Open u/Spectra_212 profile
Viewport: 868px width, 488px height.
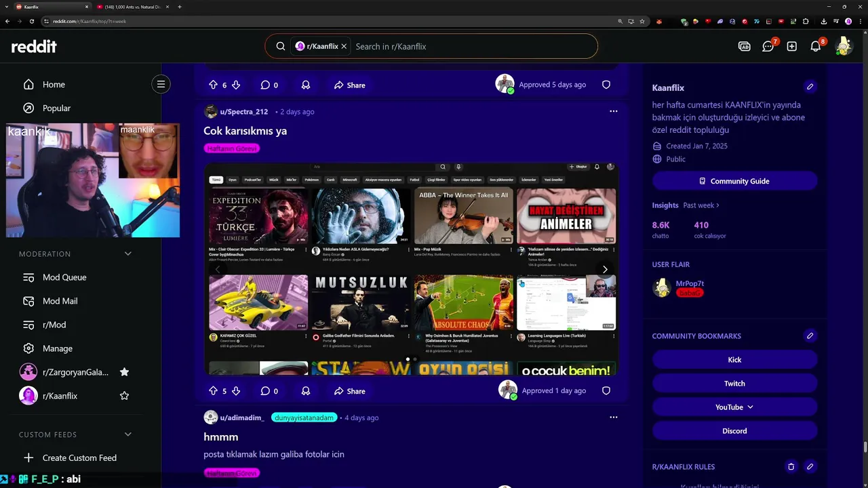(x=243, y=112)
